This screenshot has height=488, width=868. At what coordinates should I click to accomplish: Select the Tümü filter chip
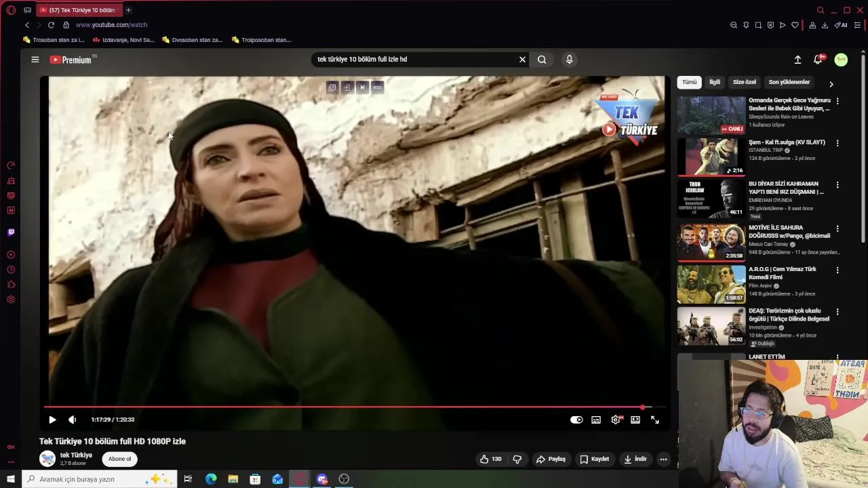coord(689,82)
